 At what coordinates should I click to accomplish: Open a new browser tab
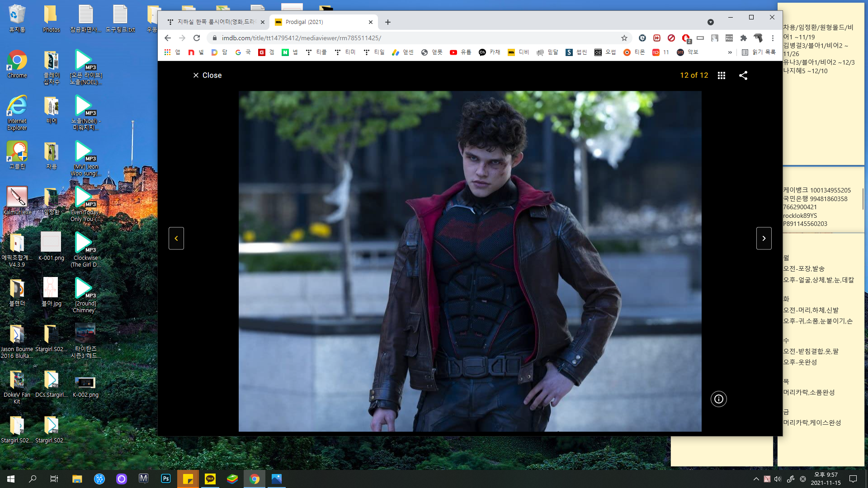pyautogui.click(x=387, y=22)
